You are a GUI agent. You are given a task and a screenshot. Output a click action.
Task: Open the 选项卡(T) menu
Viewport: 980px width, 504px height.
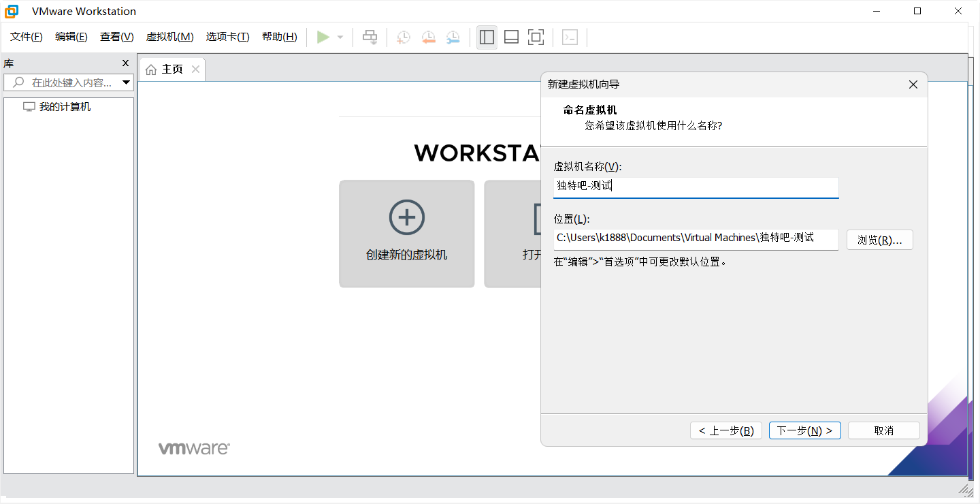[x=228, y=37]
